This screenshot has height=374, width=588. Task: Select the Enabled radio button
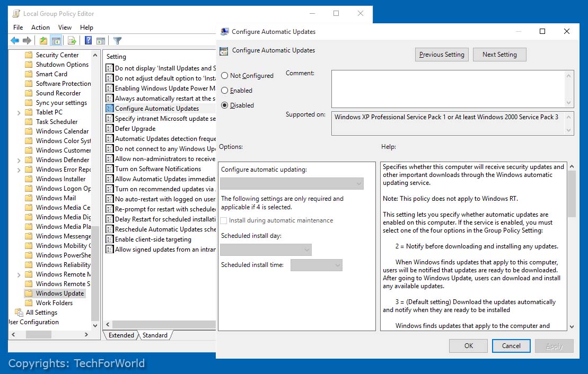click(225, 91)
